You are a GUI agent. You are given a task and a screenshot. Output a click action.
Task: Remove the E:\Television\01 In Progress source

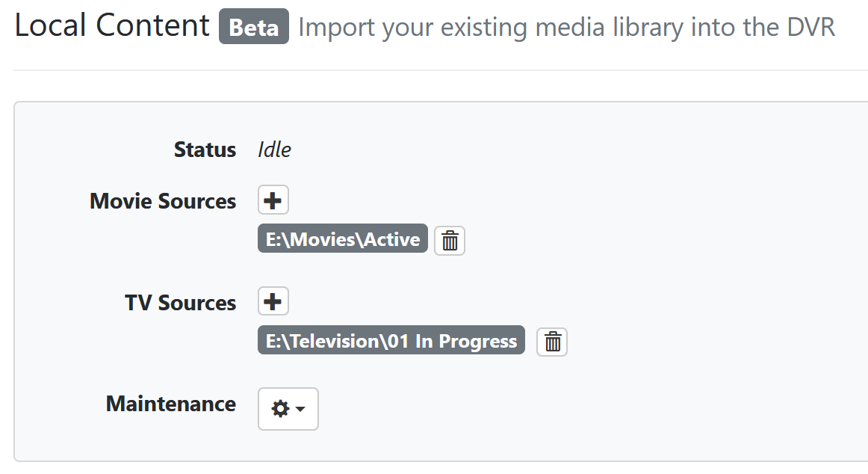pos(552,342)
